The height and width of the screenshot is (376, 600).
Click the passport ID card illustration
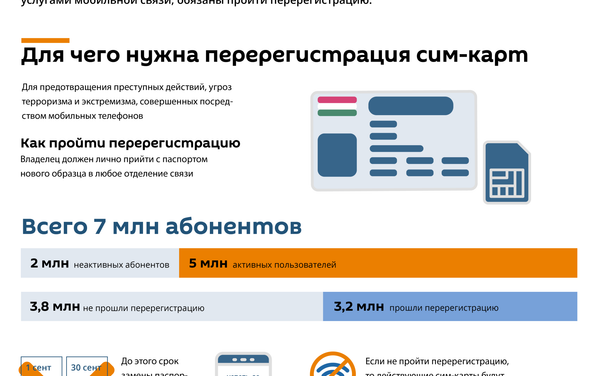coord(394,141)
